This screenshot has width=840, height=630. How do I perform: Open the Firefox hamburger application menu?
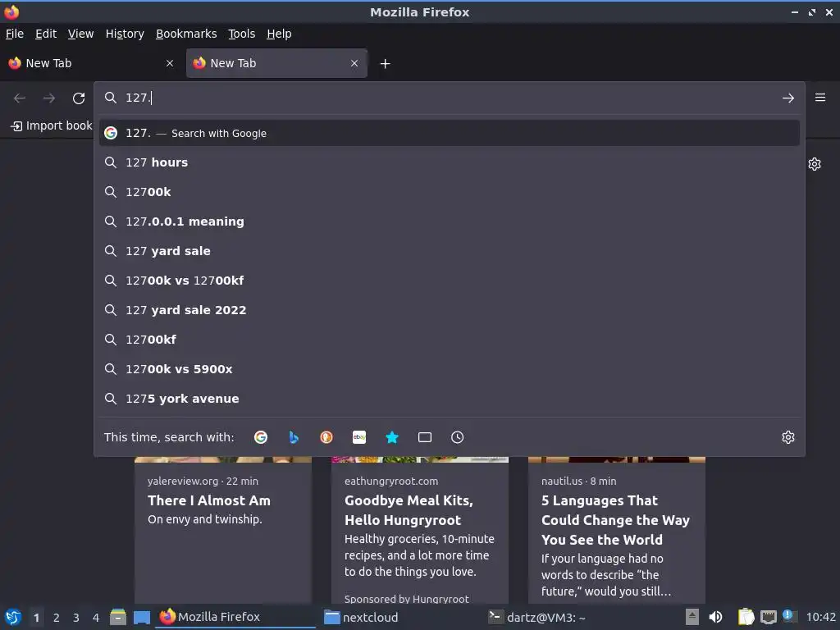click(819, 98)
